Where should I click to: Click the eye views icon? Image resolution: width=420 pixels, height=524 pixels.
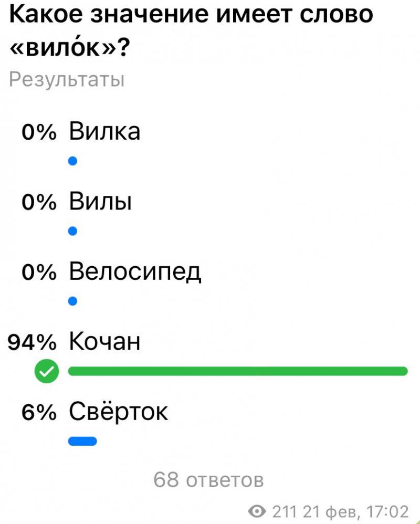(x=257, y=511)
